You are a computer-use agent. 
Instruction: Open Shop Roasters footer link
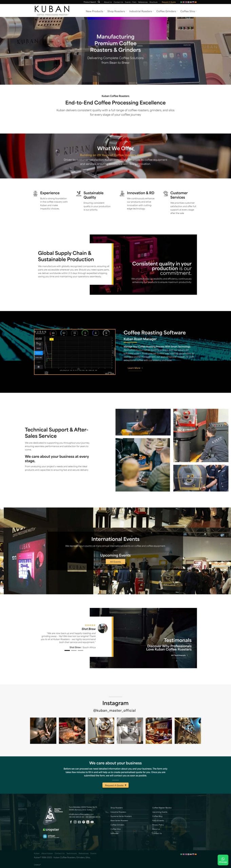[117, 808]
